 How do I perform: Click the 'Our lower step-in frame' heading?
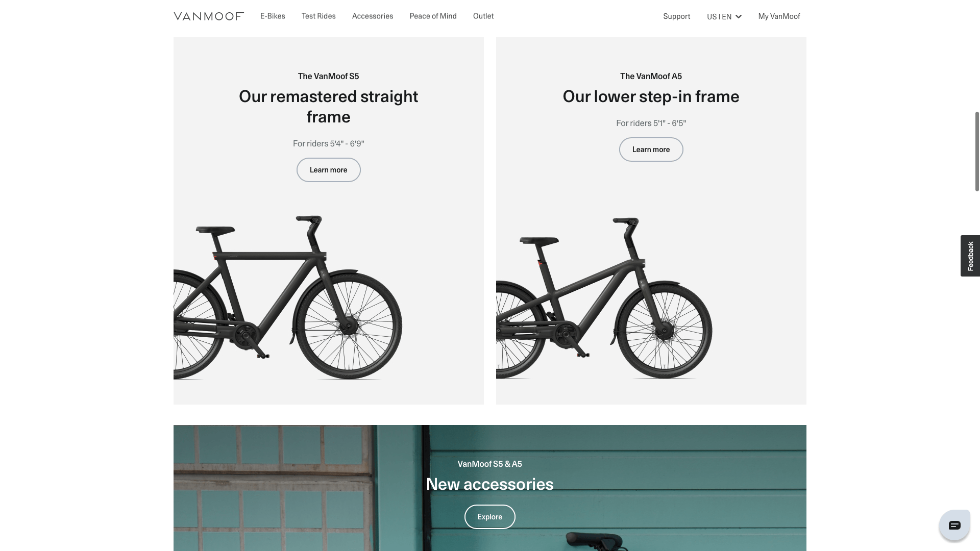tap(651, 96)
